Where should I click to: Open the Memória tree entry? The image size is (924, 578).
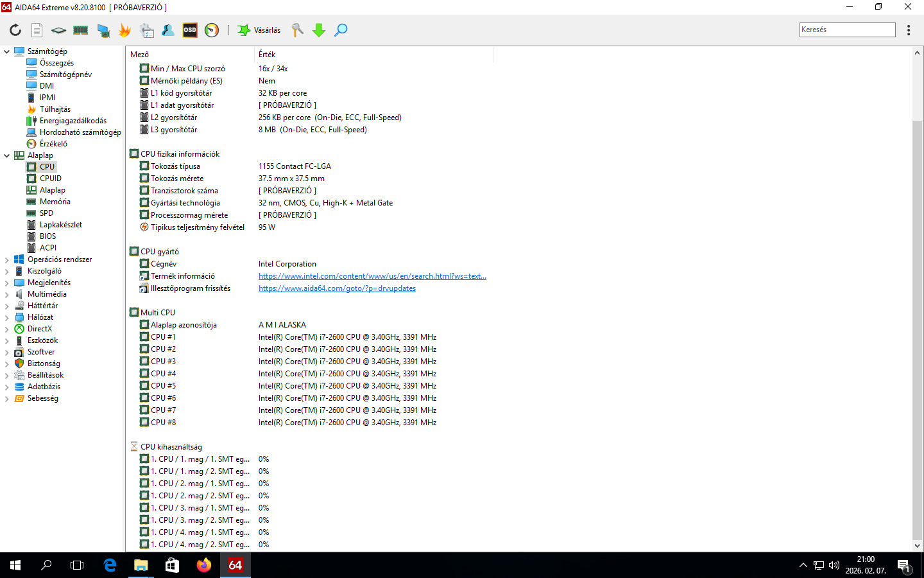pyautogui.click(x=55, y=202)
